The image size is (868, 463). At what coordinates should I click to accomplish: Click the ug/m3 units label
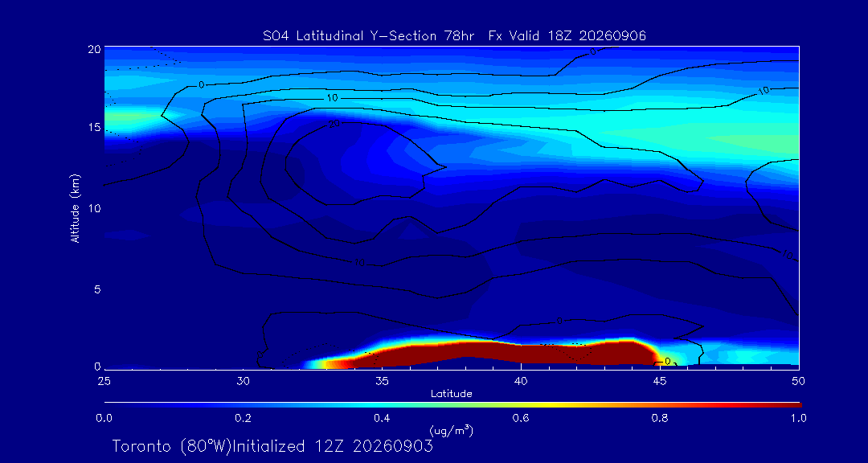[x=451, y=430]
